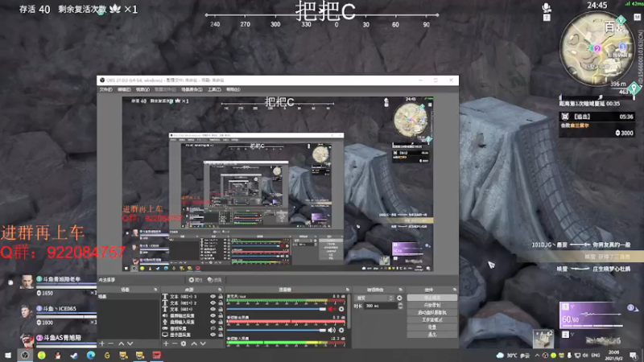This screenshot has width=644, height=362.
Task: Expand the system tray hidden icons chevron
Action: [537, 356]
